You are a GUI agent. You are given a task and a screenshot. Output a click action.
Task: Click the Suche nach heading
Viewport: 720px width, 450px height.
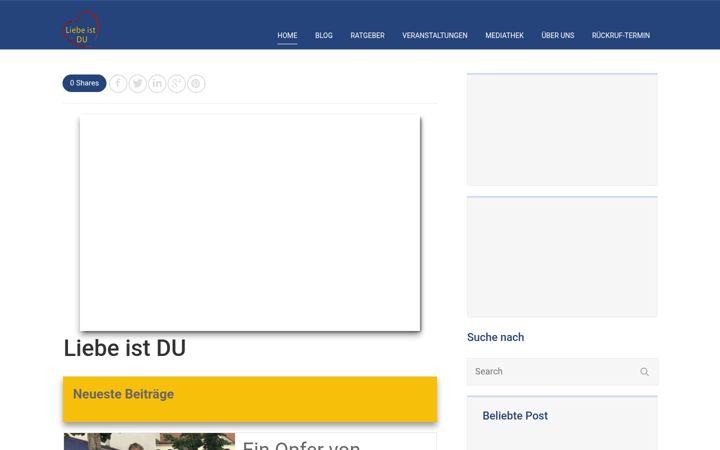pos(495,337)
